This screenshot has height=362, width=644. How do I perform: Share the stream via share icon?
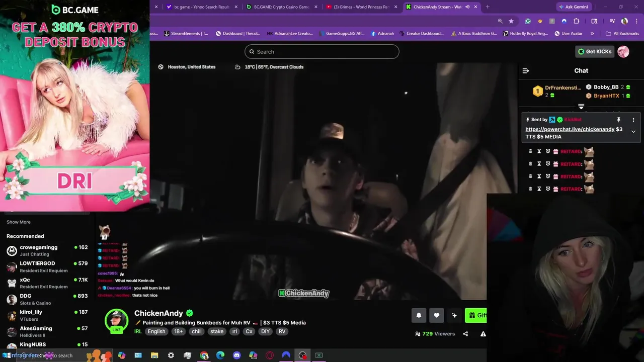point(465,334)
